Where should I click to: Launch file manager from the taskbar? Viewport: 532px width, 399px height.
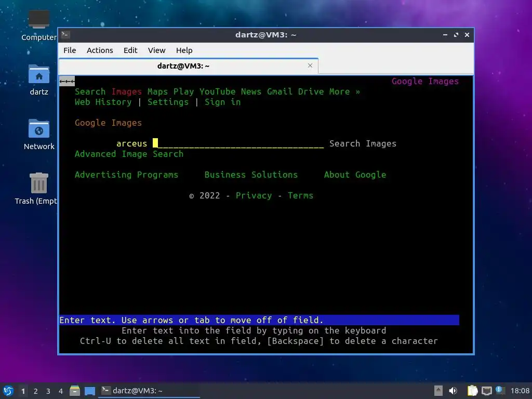(x=75, y=391)
